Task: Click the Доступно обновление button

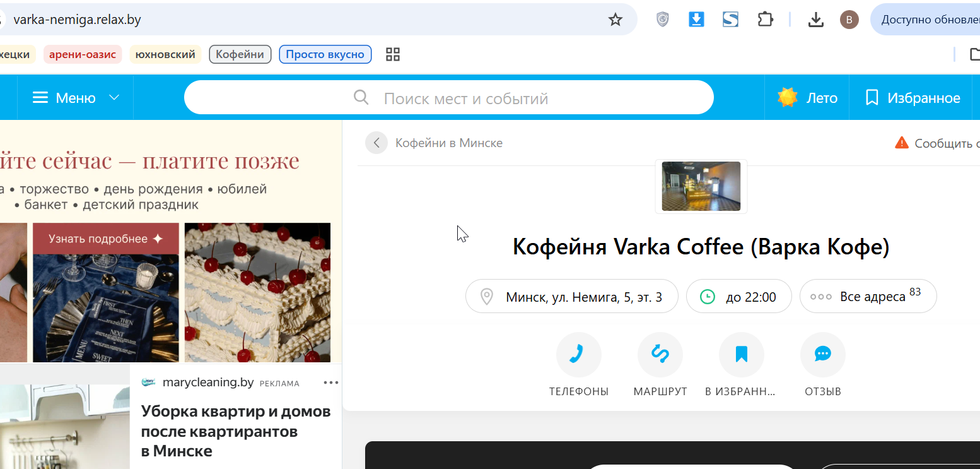Action: (x=925, y=20)
